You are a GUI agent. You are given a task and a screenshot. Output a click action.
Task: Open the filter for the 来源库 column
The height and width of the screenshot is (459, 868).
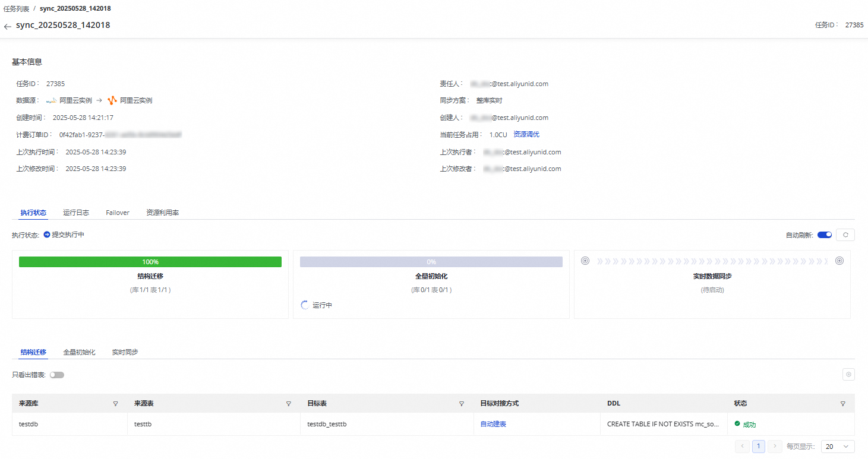(x=115, y=404)
